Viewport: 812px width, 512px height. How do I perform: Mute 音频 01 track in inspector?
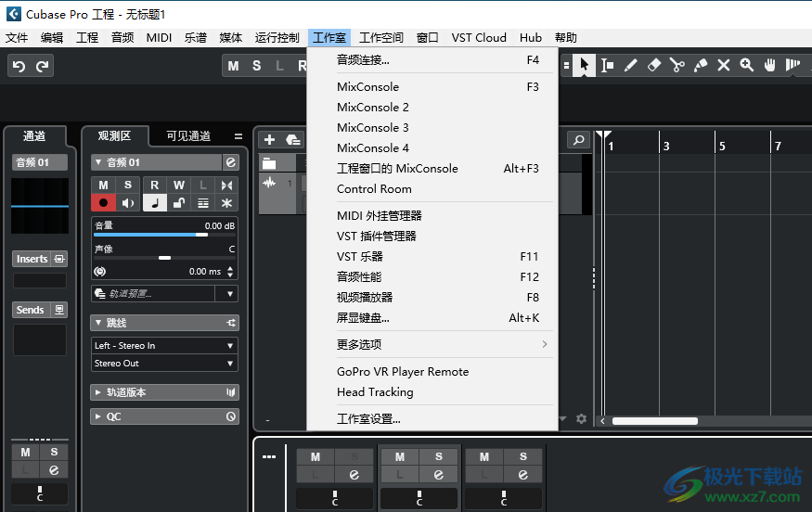click(104, 185)
